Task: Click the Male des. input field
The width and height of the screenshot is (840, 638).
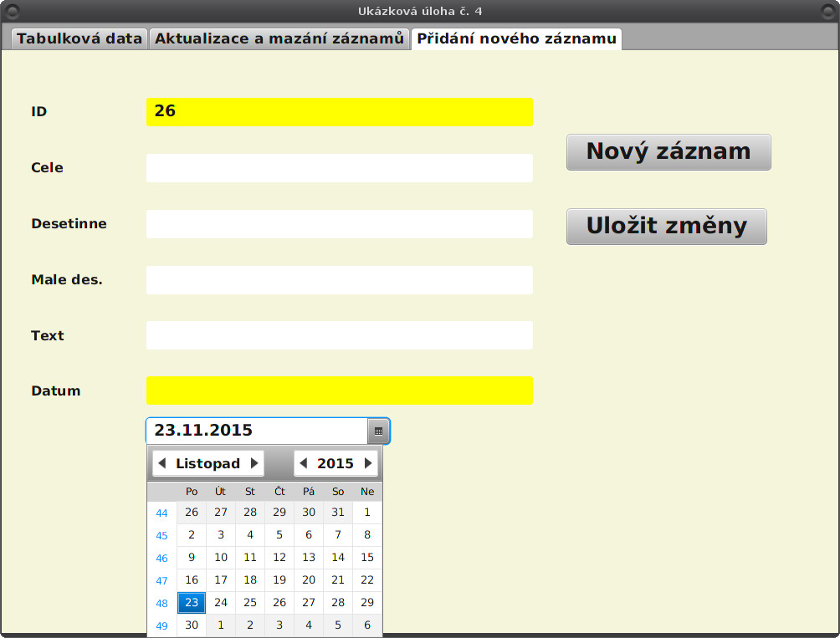Action: pos(339,279)
